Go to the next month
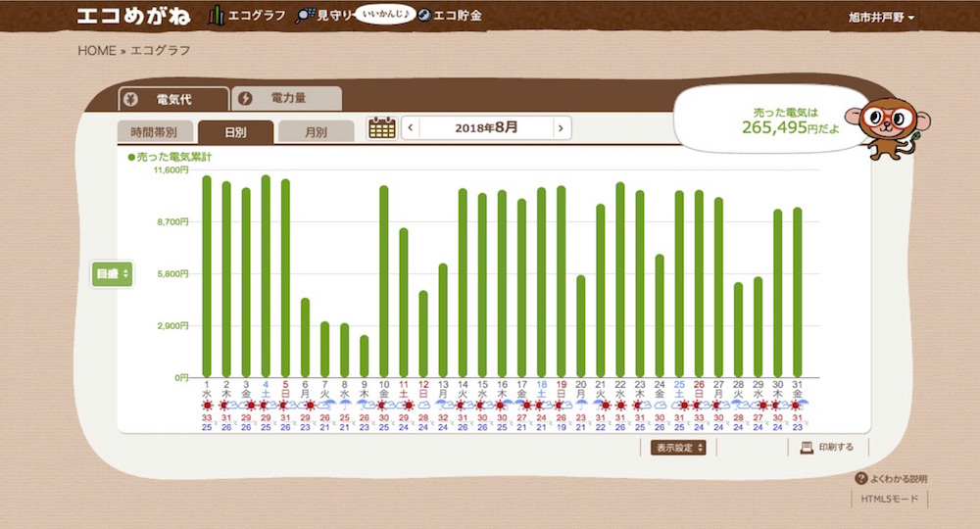 click(561, 127)
